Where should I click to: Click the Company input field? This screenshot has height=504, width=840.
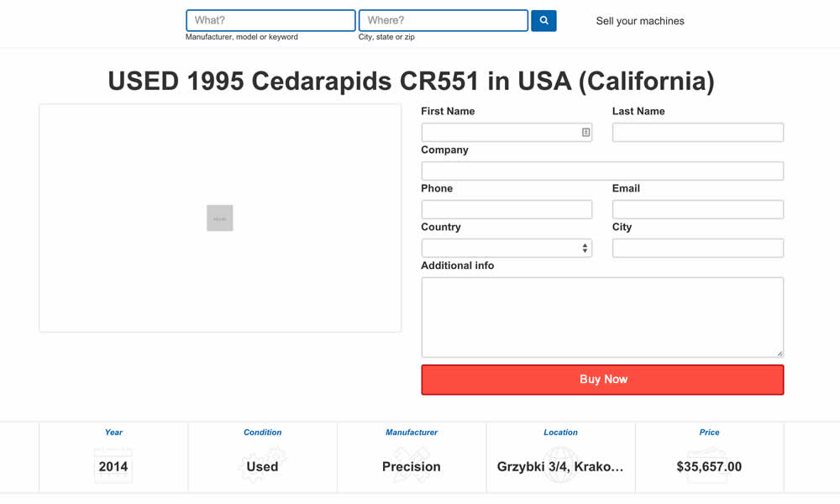[602, 171]
